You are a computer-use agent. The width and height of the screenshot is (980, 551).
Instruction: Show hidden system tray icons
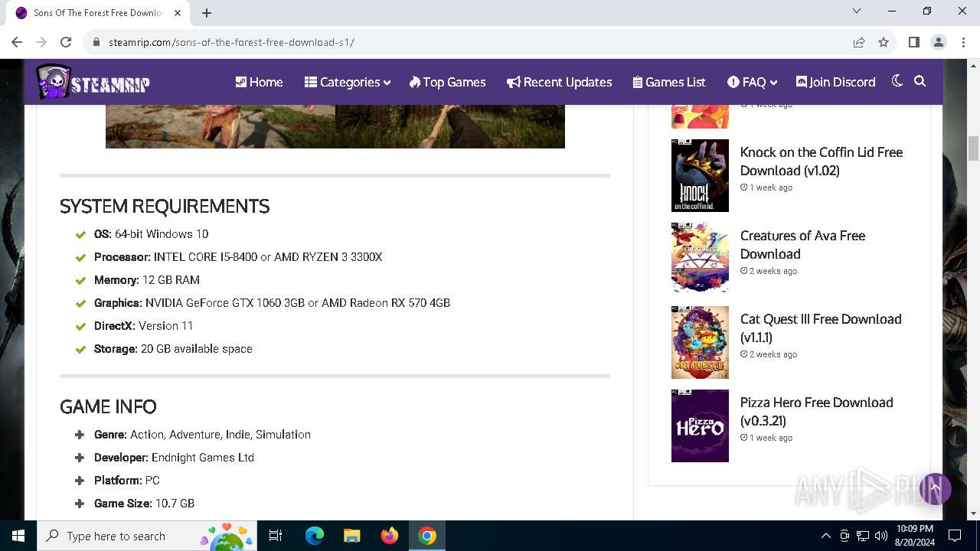tap(825, 536)
